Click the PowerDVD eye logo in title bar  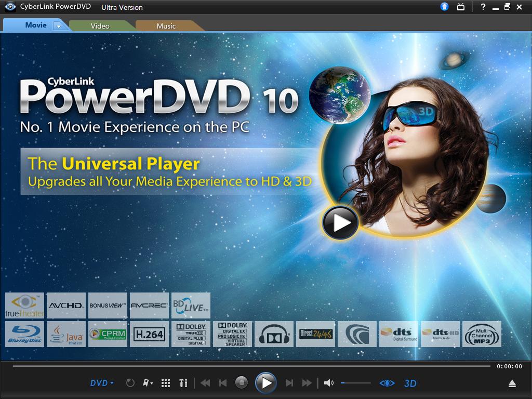(x=10, y=6)
